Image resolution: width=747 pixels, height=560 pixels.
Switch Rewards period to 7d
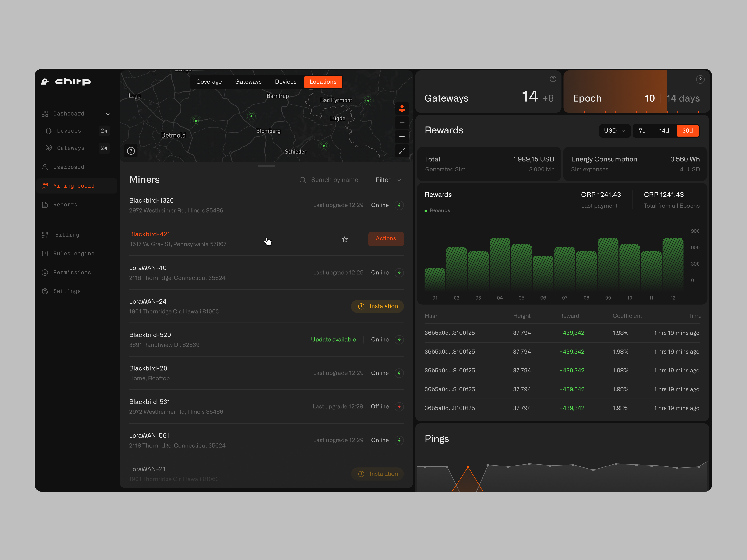(642, 131)
